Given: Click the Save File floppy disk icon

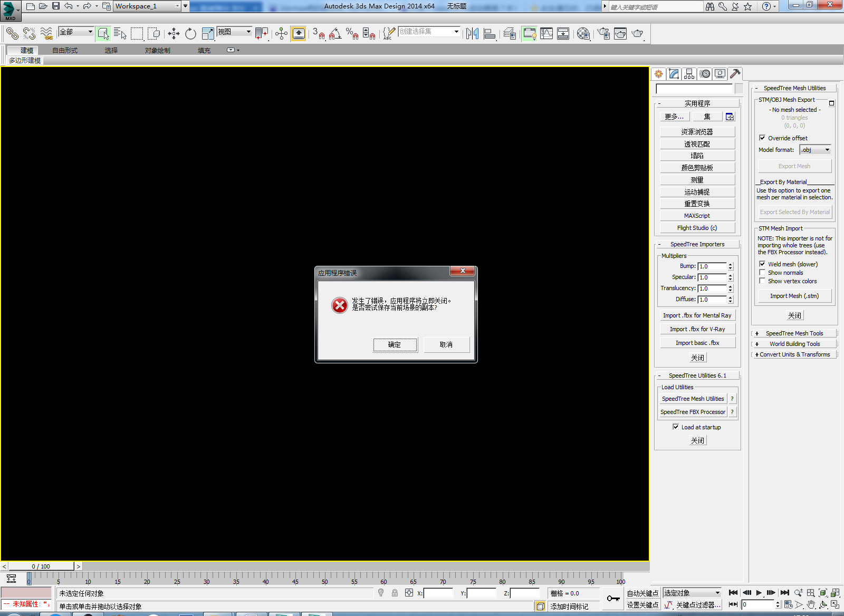Looking at the screenshot, I should point(56,6).
